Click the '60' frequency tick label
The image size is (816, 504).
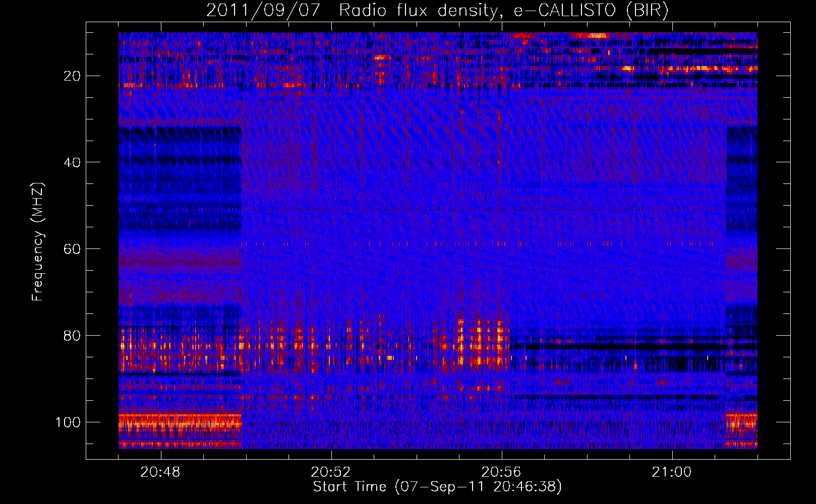72,249
